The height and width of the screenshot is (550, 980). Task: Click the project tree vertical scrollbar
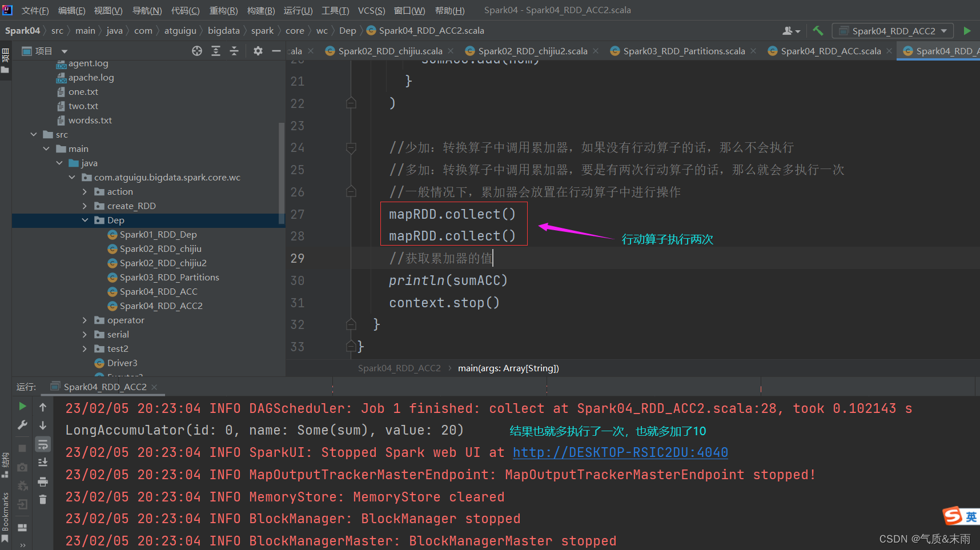(x=281, y=172)
